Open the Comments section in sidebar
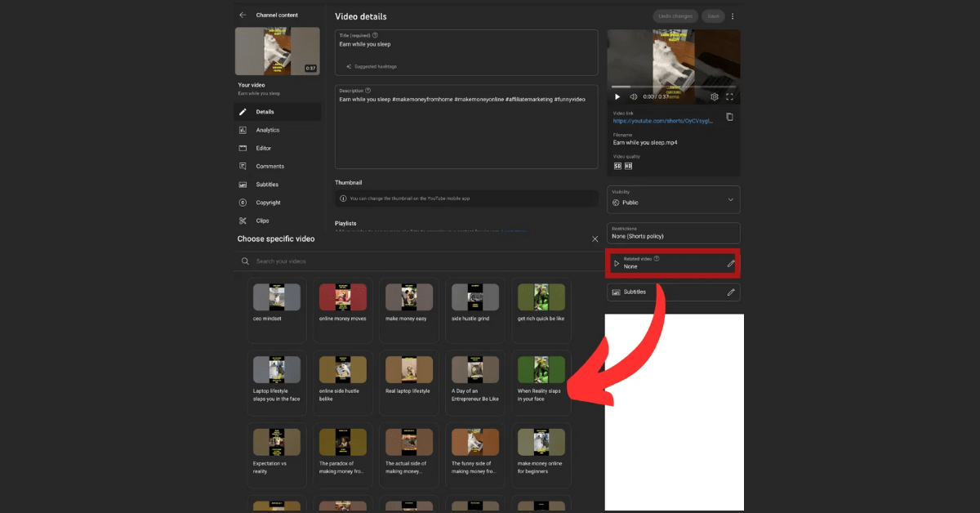Screen dimensions: 980x513 tap(277, 166)
